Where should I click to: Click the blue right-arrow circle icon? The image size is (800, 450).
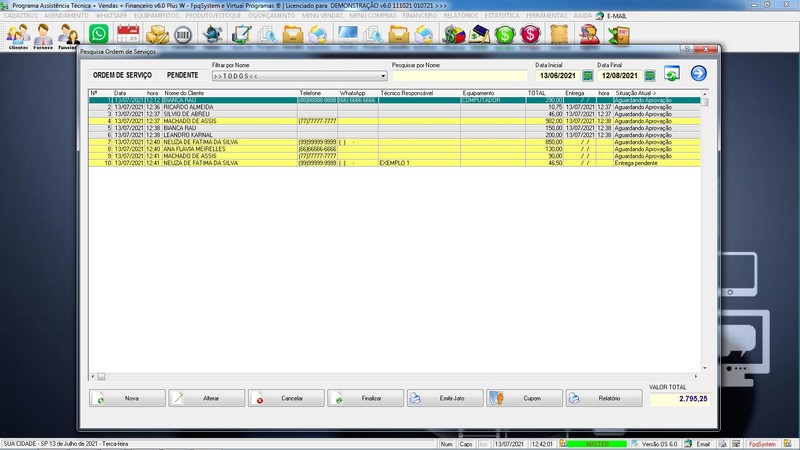[698, 73]
